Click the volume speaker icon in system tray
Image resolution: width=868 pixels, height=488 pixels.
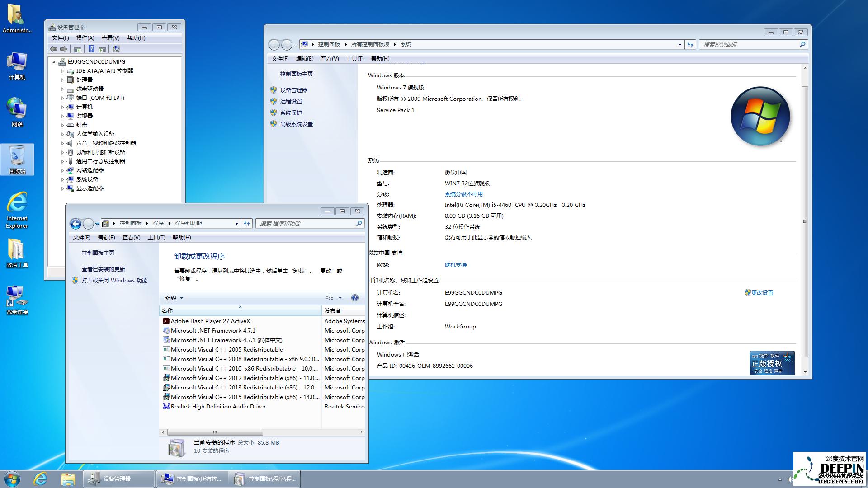tap(790, 479)
